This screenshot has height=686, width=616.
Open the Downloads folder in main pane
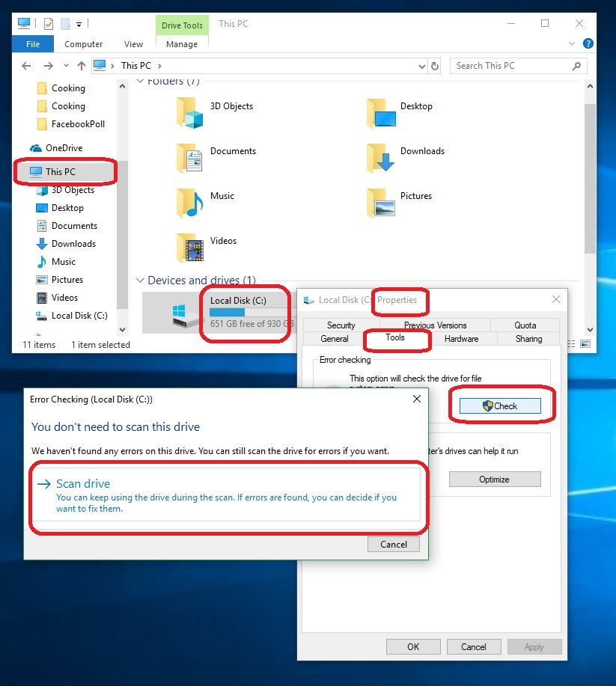pos(380,158)
